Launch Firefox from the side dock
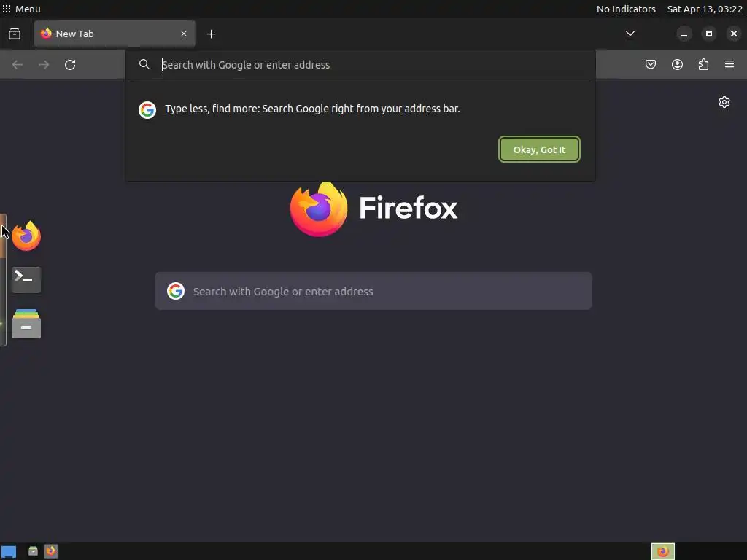The image size is (747, 560). (26, 236)
